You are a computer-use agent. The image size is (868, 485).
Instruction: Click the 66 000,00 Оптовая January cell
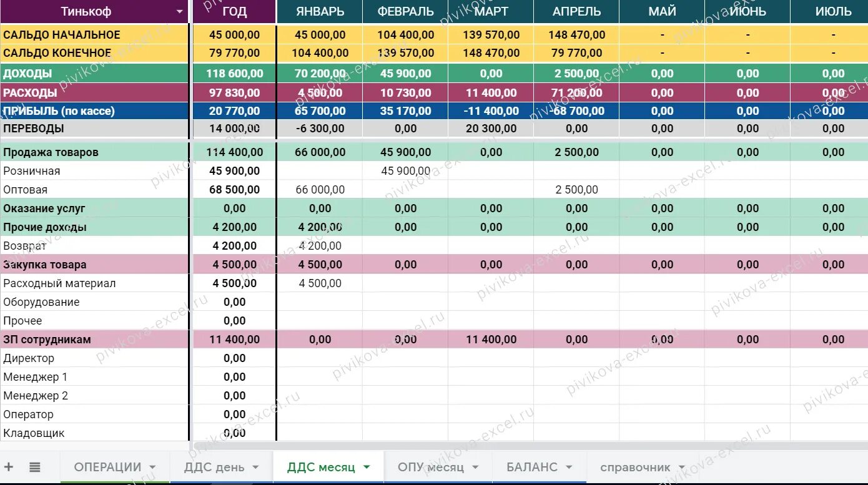click(x=320, y=190)
